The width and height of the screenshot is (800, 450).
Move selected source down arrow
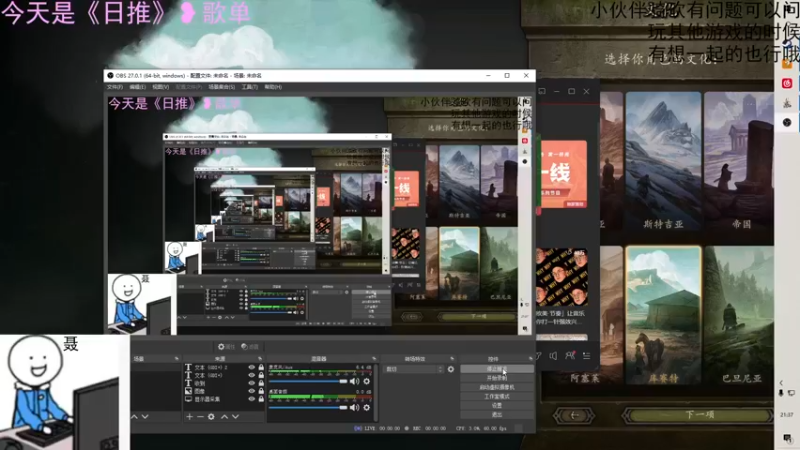(235, 417)
